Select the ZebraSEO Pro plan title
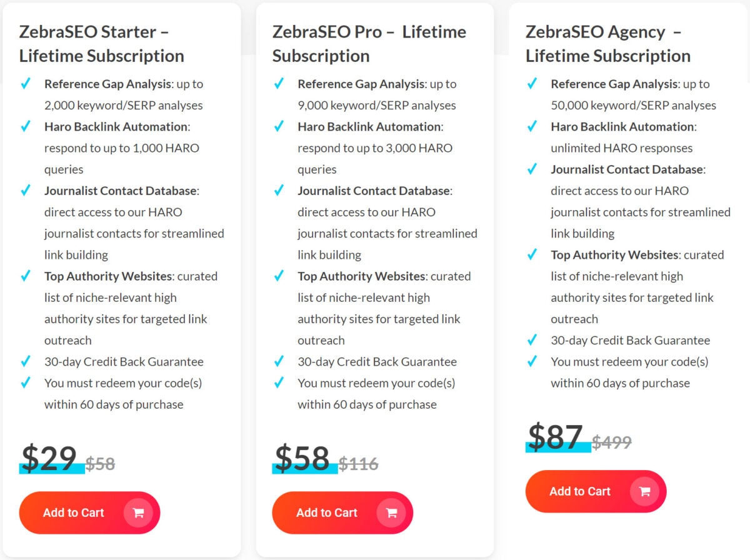 368,44
